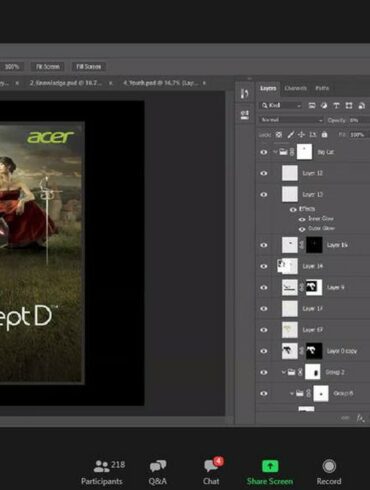Viewport: 370px width, 490px height.
Task: Hide Layer 0 copy via eye icon
Action: pos(264,351)
